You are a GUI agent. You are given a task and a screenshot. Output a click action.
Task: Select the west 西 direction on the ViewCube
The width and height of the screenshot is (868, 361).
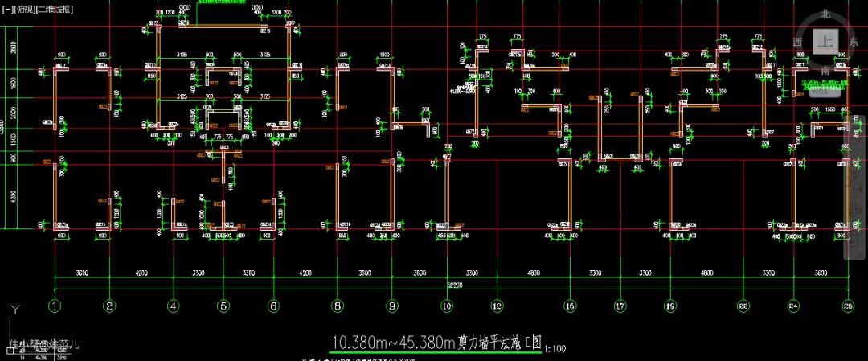point(796,42)
